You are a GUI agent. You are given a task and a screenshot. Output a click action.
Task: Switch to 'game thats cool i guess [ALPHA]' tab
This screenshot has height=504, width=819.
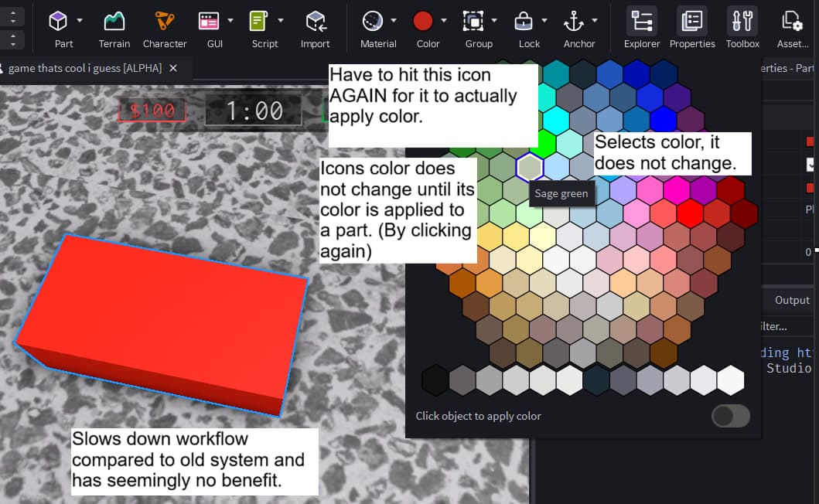[x=85, y=68]
